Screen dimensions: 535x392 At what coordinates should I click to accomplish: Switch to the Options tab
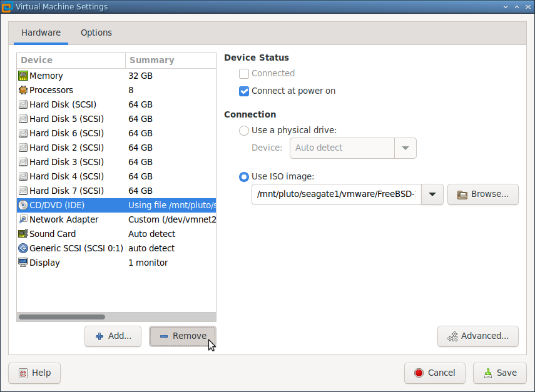(96, 33)
